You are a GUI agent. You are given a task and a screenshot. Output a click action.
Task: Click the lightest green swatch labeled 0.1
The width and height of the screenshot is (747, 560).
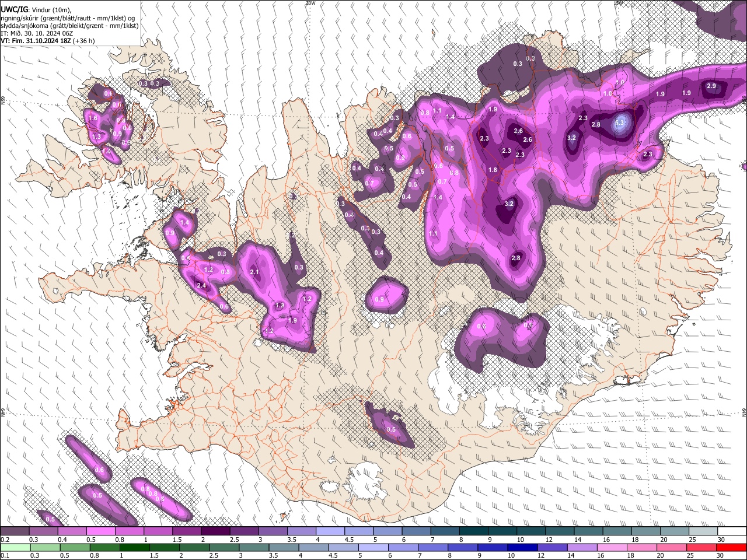coord(15,547)
